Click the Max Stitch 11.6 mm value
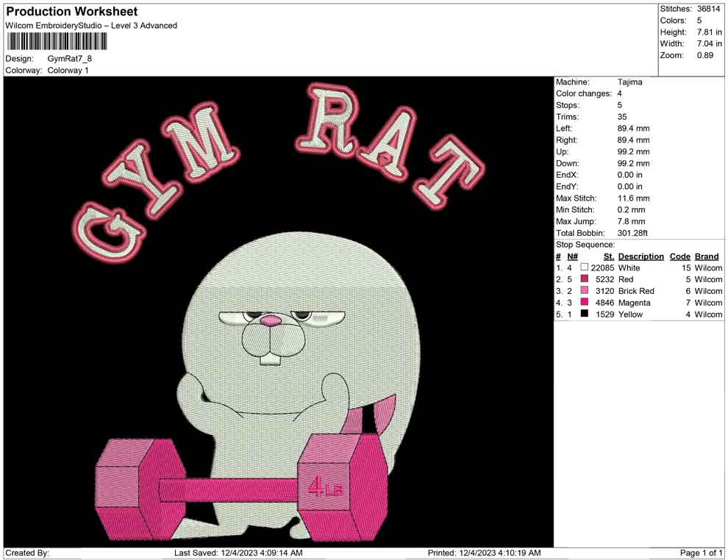The width and height of the screenshot is (728, 560). [634, 198]
